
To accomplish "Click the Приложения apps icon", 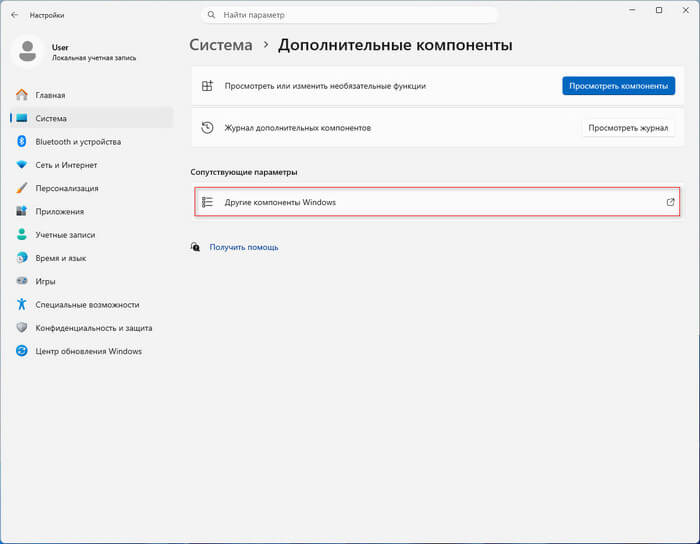I will click(x=21, y=211).
